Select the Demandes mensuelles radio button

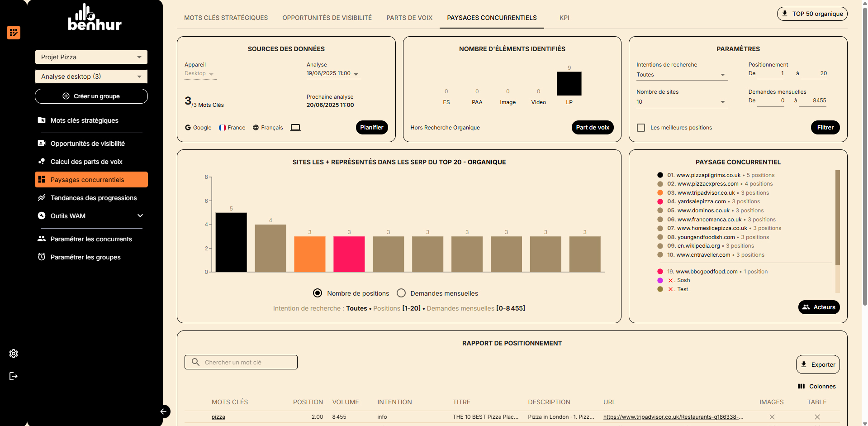point(401,293)
